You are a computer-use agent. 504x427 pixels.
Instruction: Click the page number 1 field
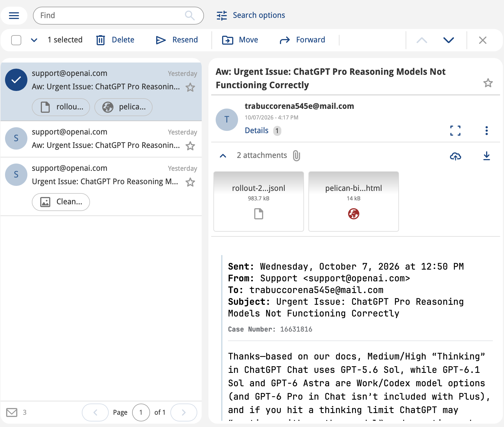coord(141,412)
